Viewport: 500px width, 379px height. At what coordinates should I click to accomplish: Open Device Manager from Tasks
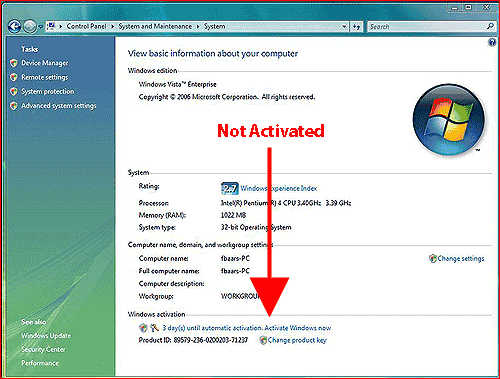[x=45, y=63]
